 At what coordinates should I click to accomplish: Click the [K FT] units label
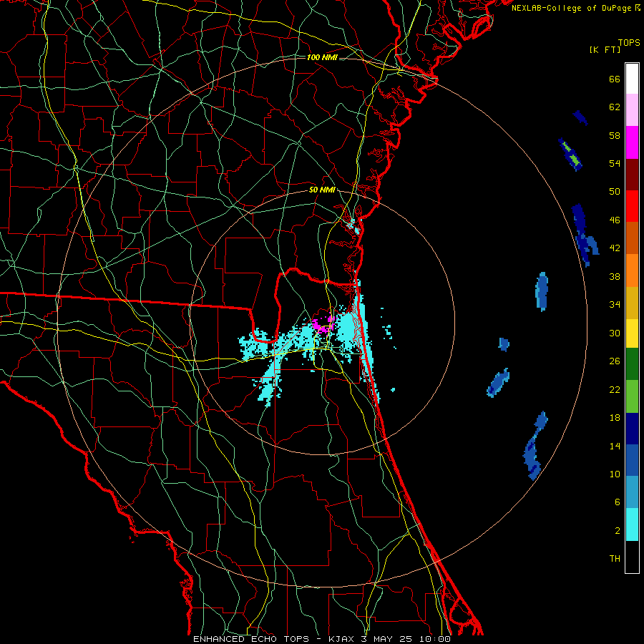(605, 49)
